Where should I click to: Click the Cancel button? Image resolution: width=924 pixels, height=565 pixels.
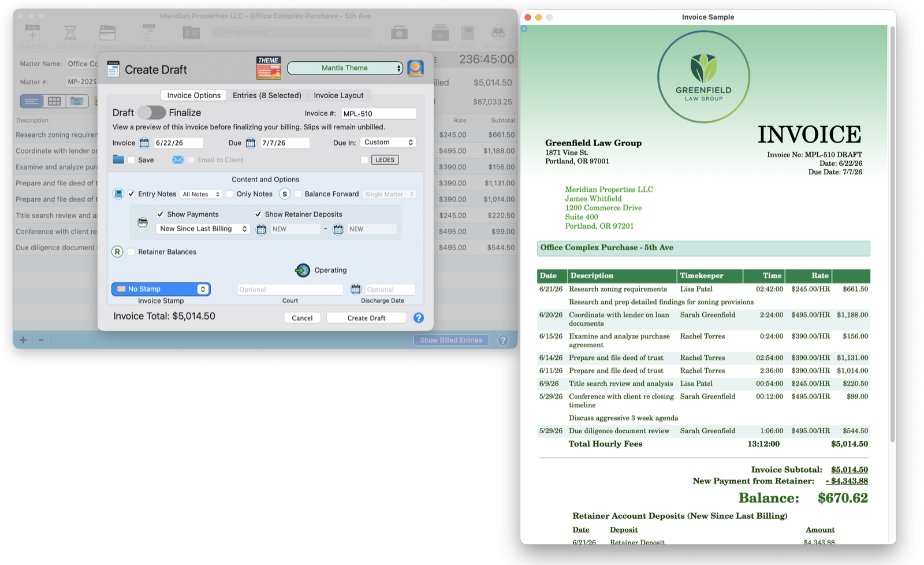pos(302,318)
